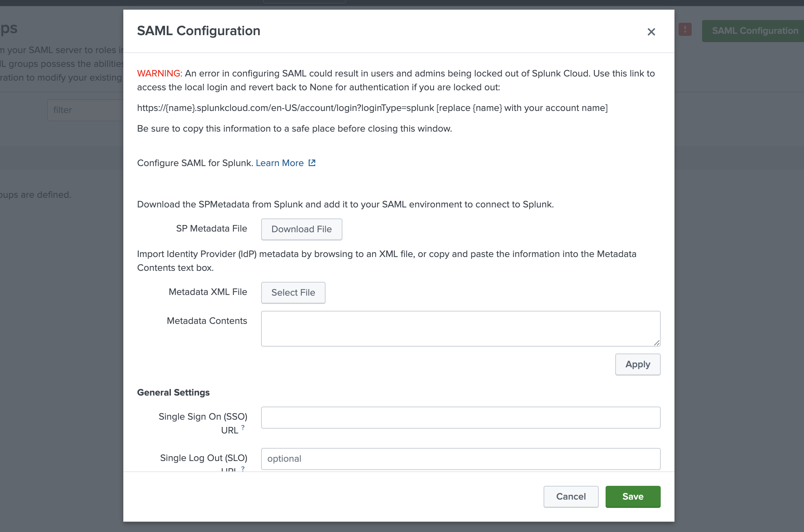Viewport: 804px width, 532px height.
Task: Click the SP Metadata File label
Action: [x=212, y=228]
